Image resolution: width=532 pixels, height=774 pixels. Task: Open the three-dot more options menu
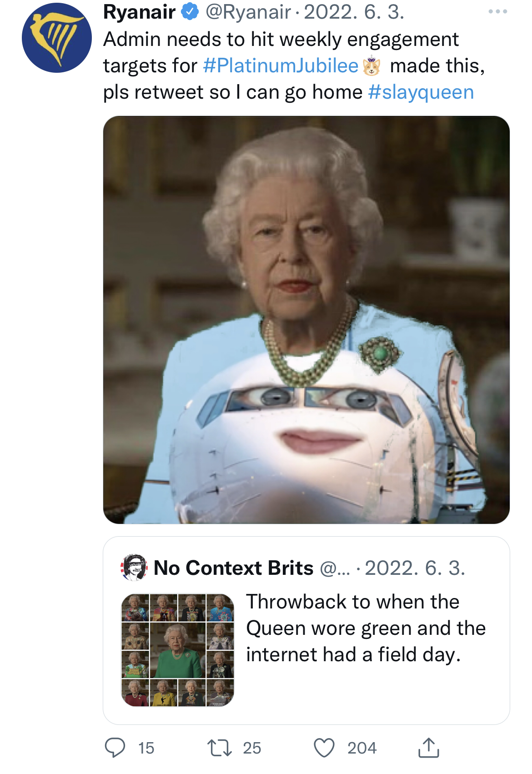[x=497, y=12]
